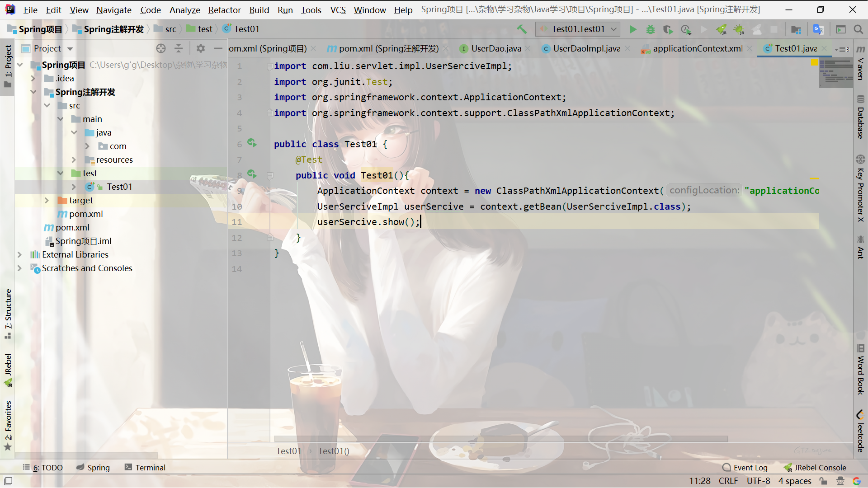This screenshot has height=488, width=868.
Task: Show the hidden tabs list dropdown
Action: [x=842, y=49]
